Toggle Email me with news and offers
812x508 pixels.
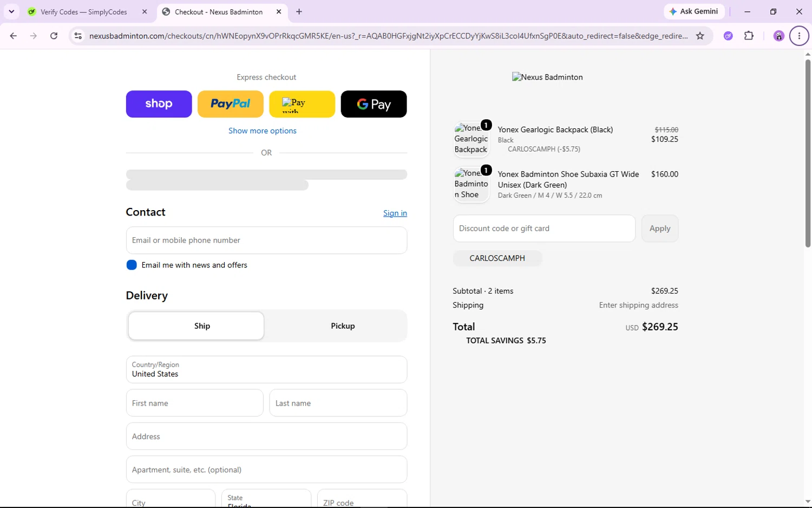[x=132, y=265]
